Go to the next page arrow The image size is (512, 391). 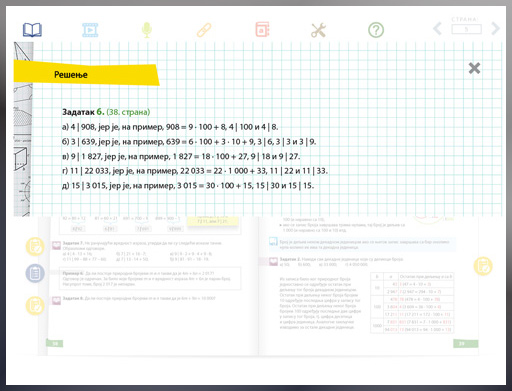(496, 29)
